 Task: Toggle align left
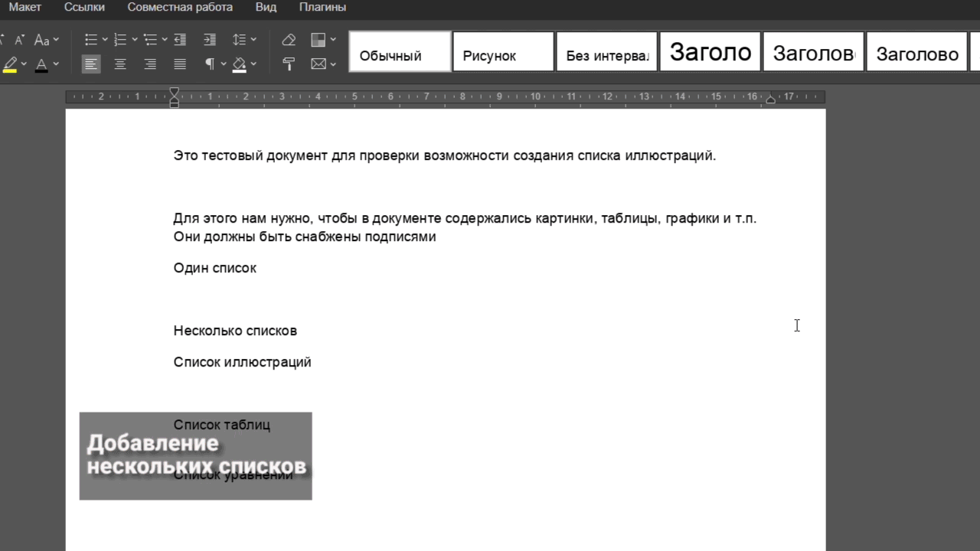pos(91,64)
